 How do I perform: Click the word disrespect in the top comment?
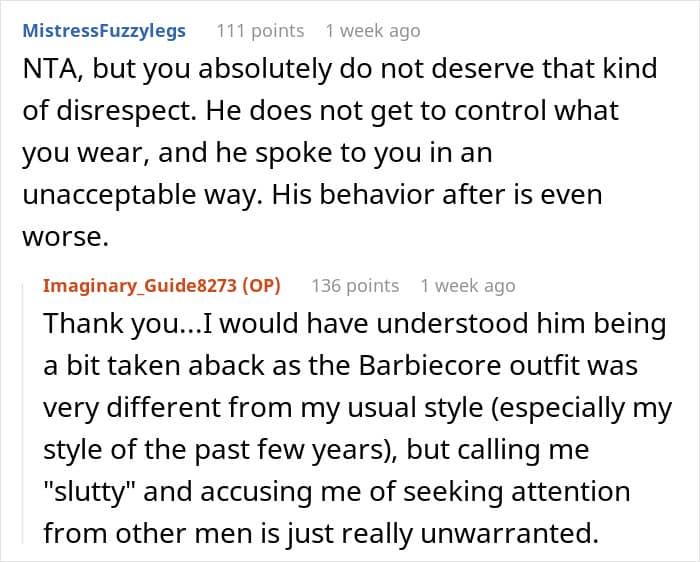[127, 111]
